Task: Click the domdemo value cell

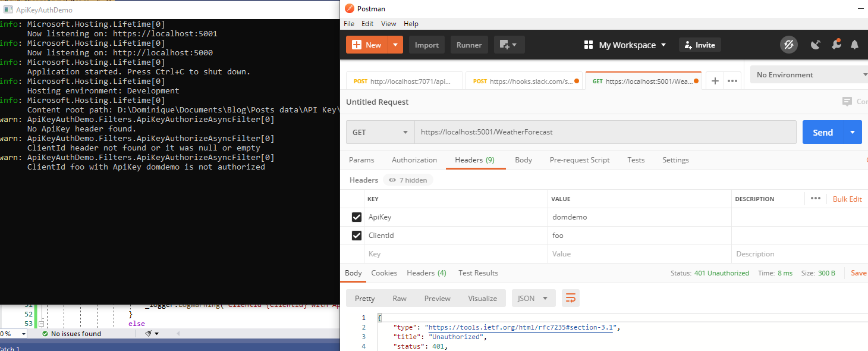Action: pyautogui.click(x=639, y=217)
